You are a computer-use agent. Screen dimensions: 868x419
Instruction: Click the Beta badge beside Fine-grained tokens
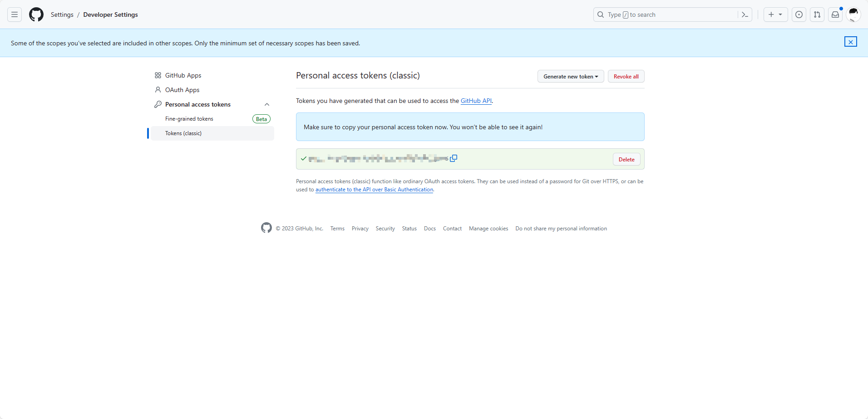click(x=261, y=119)
